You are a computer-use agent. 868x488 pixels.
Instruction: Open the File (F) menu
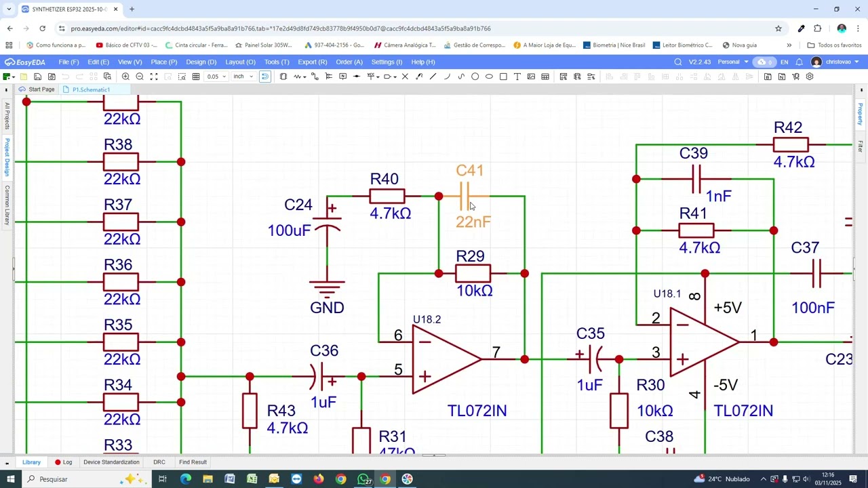coord(68,62)
